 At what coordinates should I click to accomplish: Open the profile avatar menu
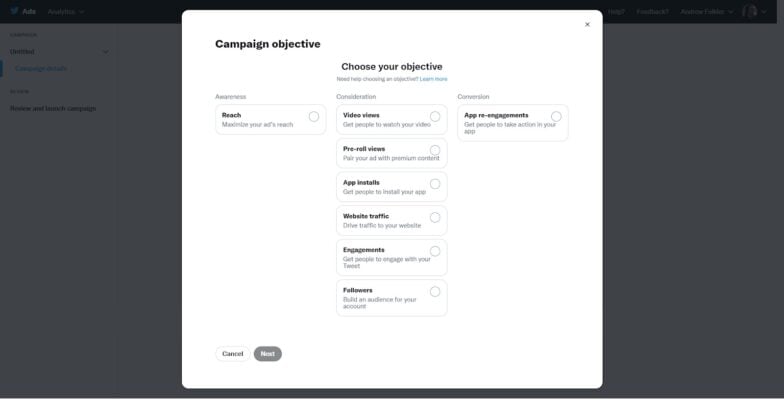click(750, 11)
